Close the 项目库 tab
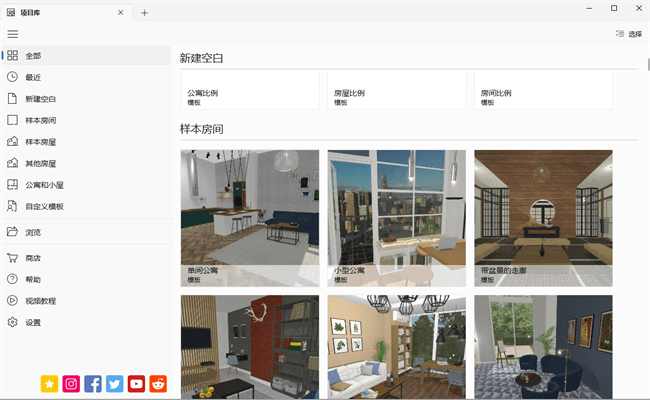This screenshot has width=650, height=400. (x=121, y=12)
